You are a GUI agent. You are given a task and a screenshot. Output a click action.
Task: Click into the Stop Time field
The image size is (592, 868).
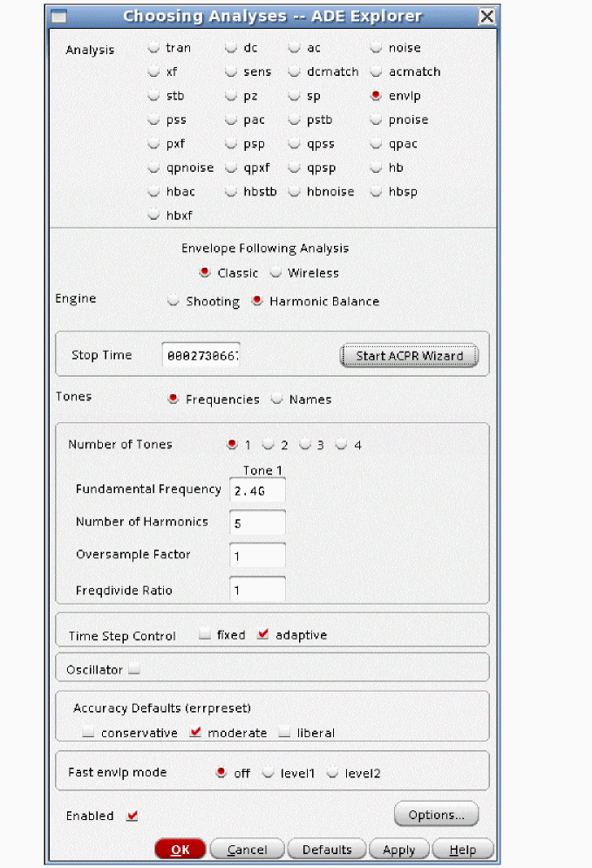pyautogui.click(x=201, y=356)
